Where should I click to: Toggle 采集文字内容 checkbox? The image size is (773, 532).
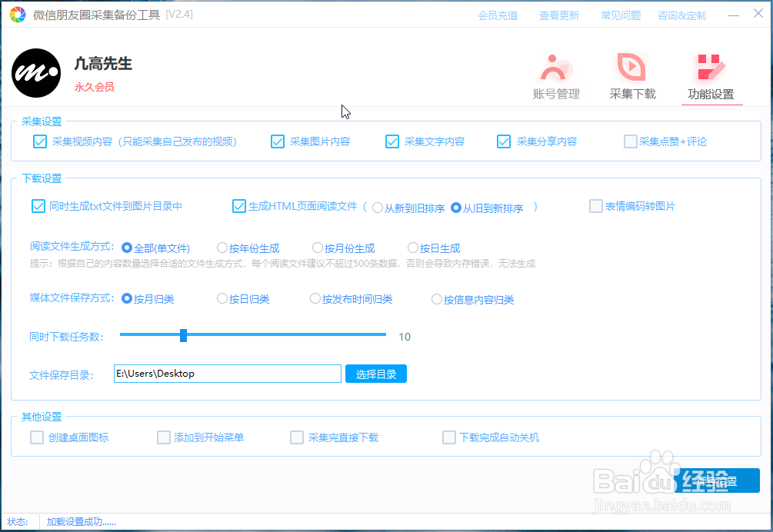pos(392,142)
